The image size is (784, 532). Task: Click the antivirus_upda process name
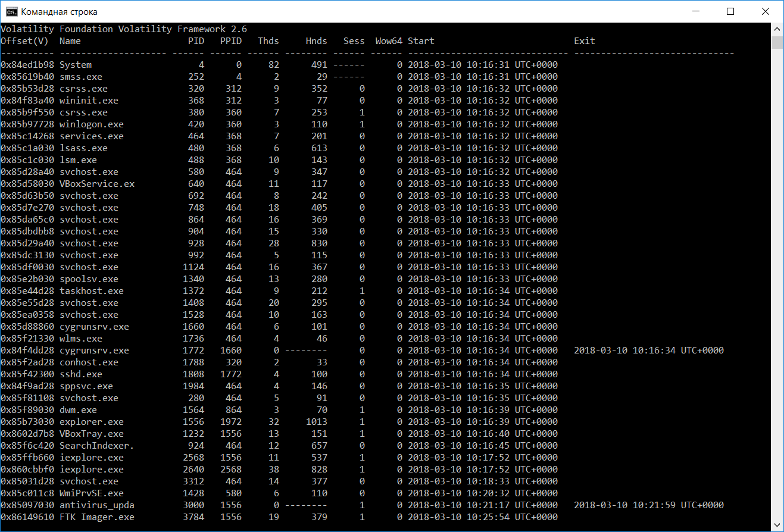[x=97, y=505]
